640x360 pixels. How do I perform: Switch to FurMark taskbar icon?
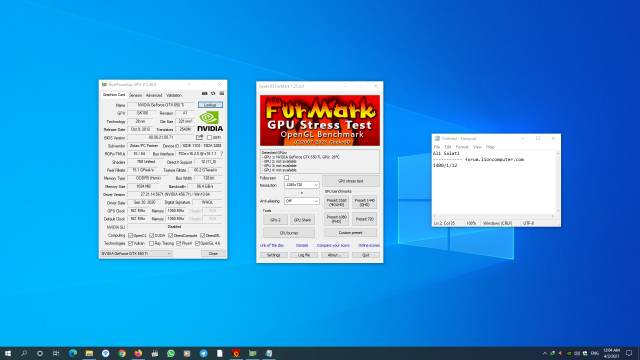click(236, 353)
